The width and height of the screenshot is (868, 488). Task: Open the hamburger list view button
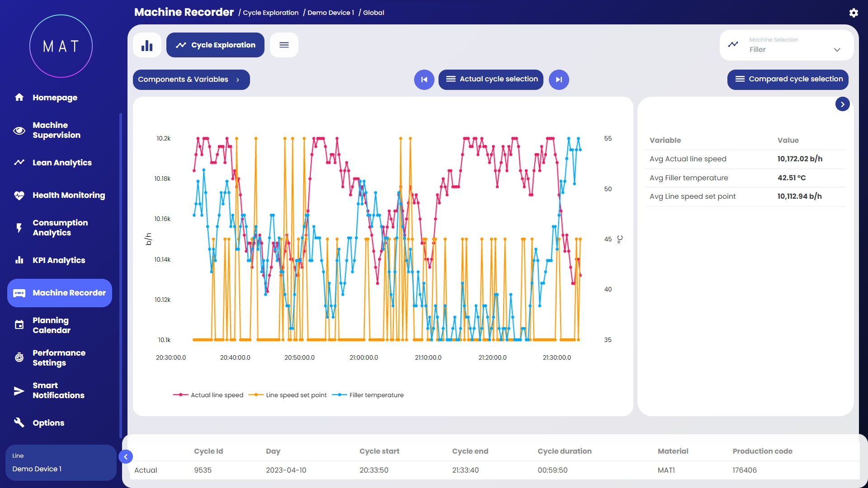click(284, 45)
